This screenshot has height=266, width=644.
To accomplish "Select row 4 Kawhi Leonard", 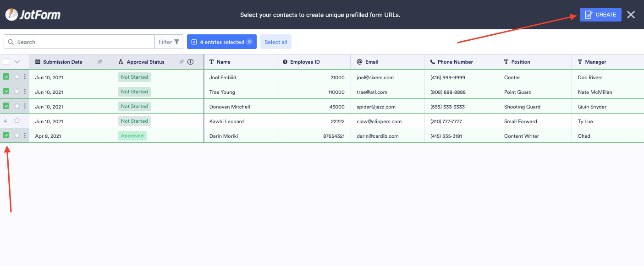I will click(x=6, y=121).
